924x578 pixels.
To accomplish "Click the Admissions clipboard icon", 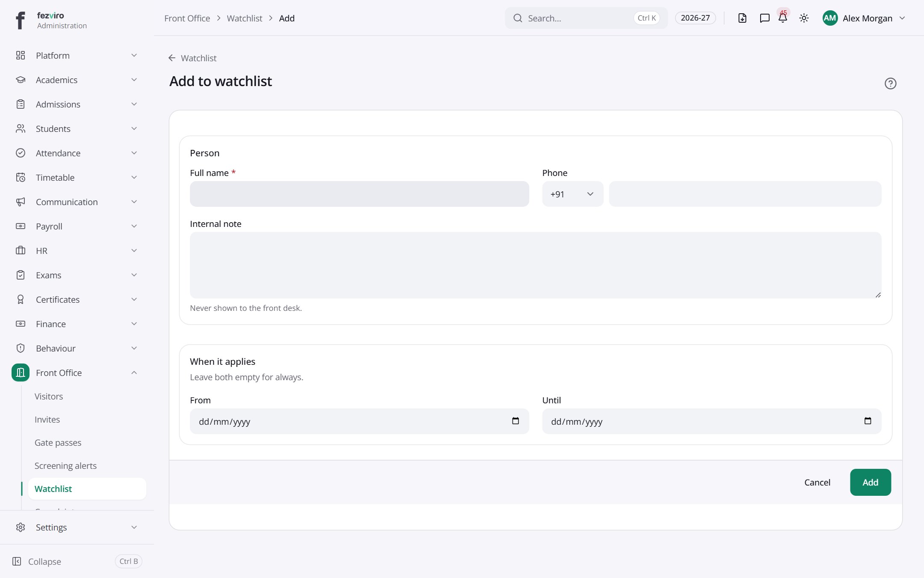I will pos(21,104).
